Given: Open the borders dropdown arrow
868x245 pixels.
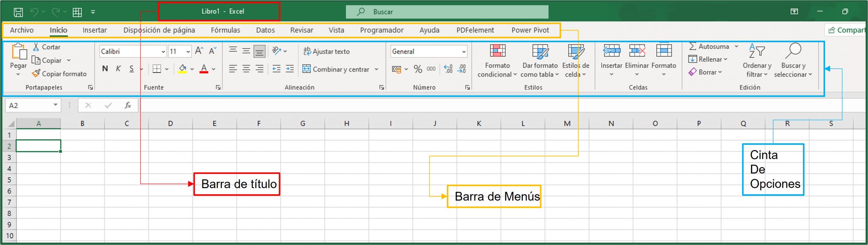Looking at the screenshot, I should coord(167,69).
